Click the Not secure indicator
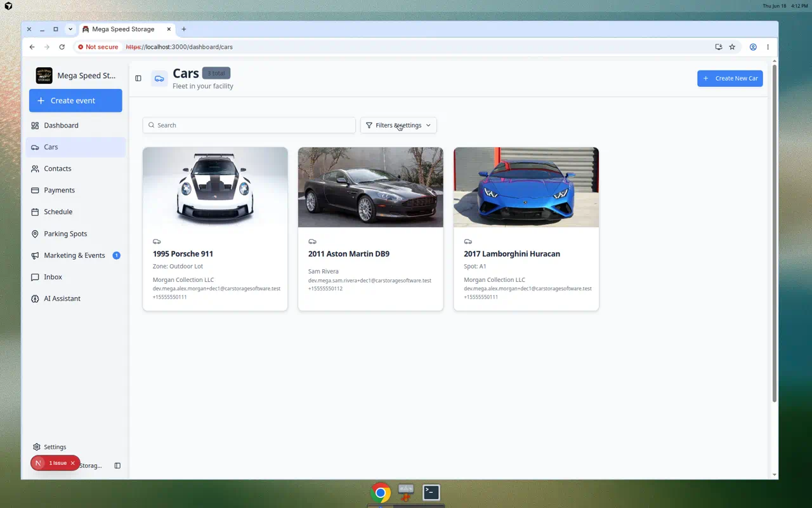The image size is (812, 508). [98, 47]
